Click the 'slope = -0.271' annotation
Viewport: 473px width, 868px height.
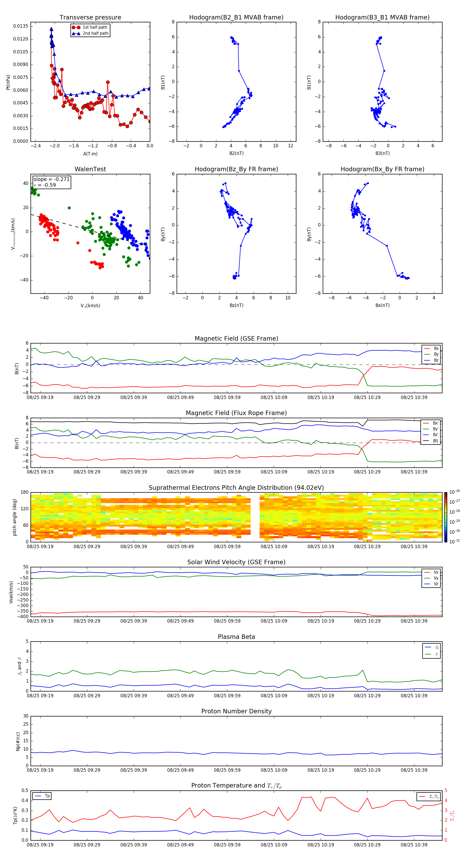click(x=52, y=179)
